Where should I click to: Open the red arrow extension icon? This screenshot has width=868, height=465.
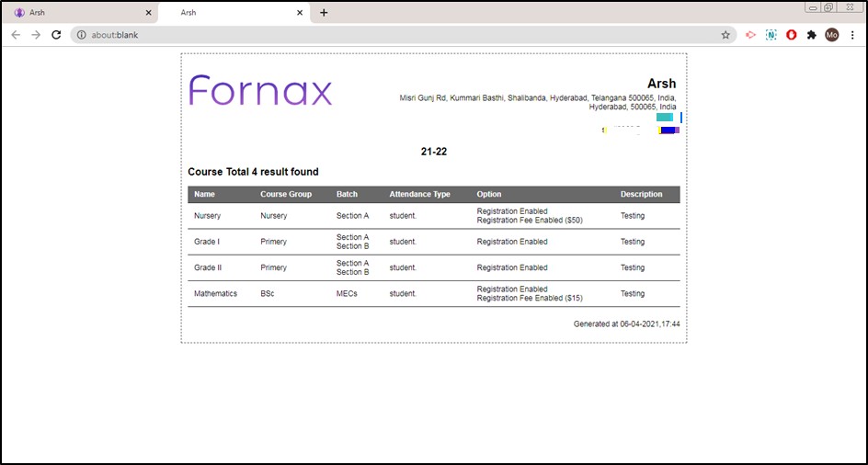click(x=750, y=35)
